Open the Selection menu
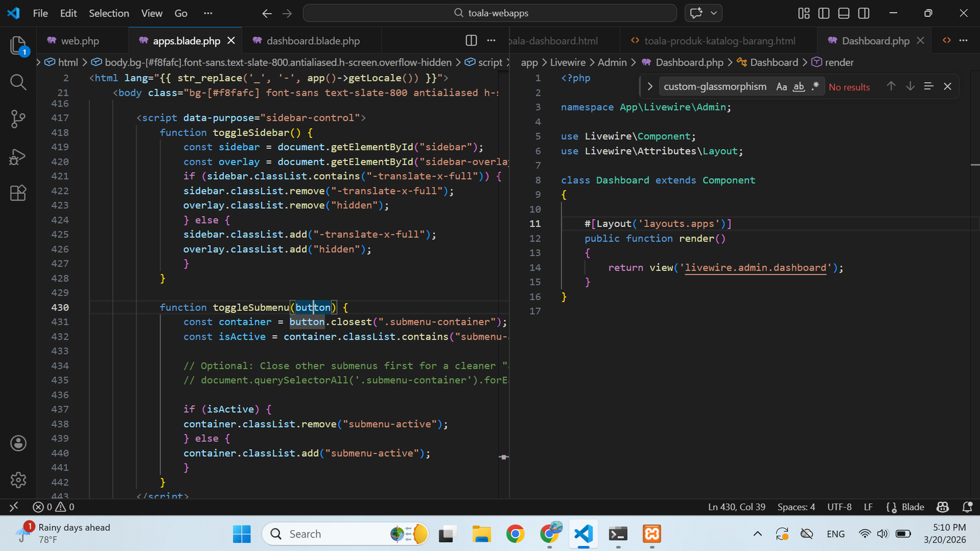This screenshot has width=980, height=551. (x=108, y=13)
